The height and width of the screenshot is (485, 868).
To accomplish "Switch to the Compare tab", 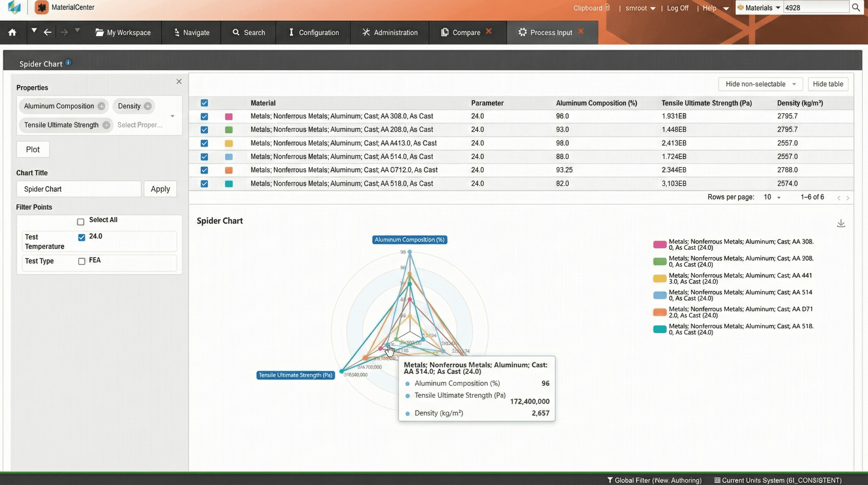I will (x=466, y=33).
